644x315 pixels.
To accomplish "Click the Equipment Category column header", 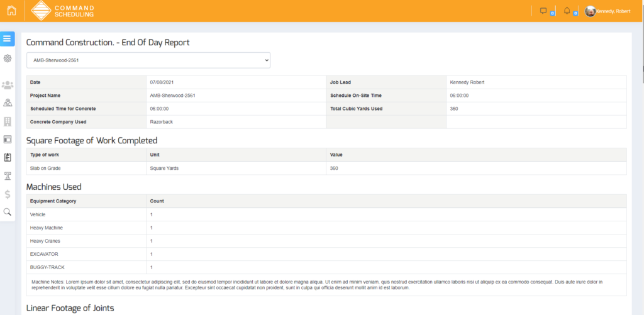I will (x=53, y=201).
